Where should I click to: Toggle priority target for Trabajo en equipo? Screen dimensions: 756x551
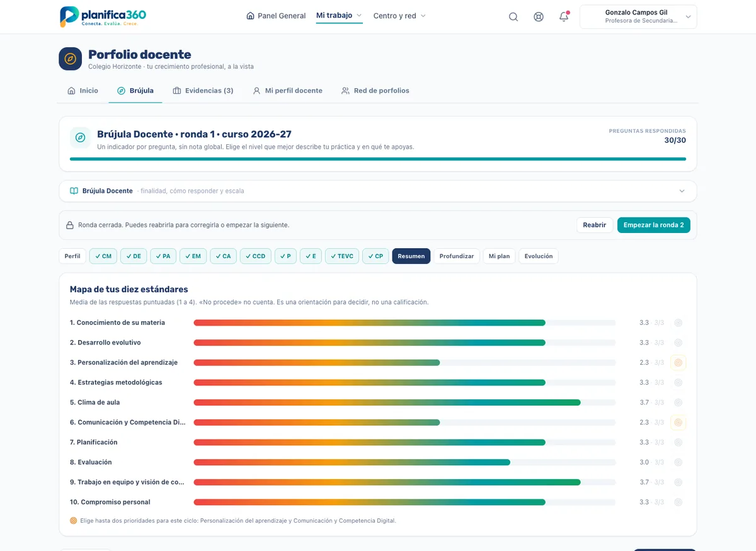pyautogui.click(x=679, y=482)
